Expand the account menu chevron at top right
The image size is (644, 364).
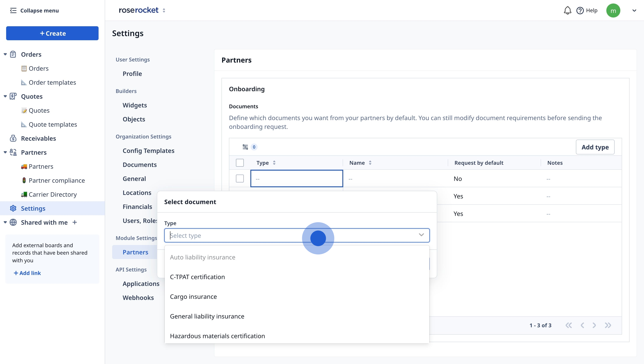click(634, 10)
